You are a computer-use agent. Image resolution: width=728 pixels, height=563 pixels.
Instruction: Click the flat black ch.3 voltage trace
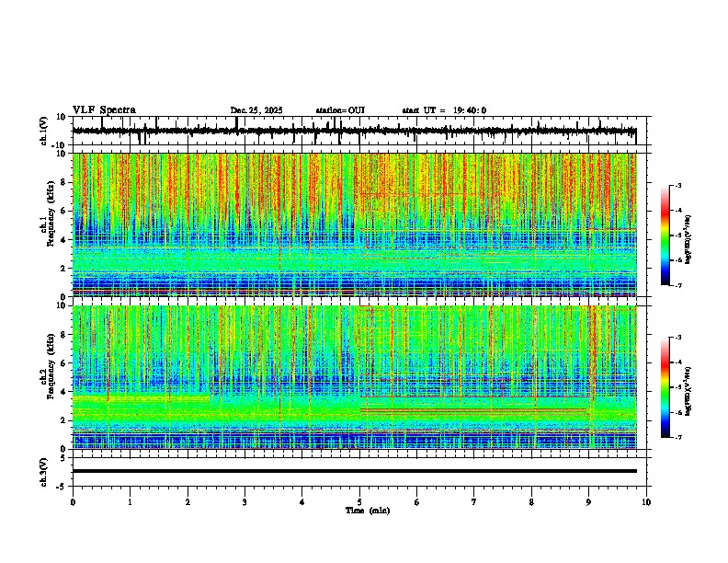point(354,471)
